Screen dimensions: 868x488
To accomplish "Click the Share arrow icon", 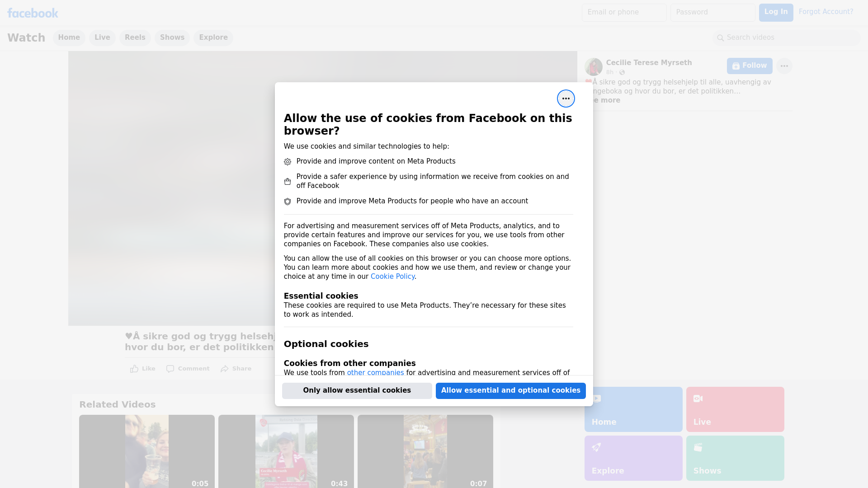I will [225, 369].
